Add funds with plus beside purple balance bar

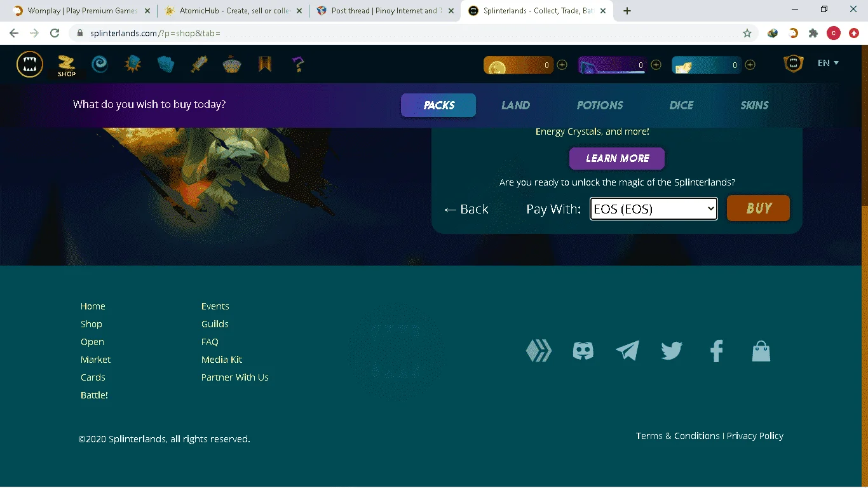[x=656, y=65]
